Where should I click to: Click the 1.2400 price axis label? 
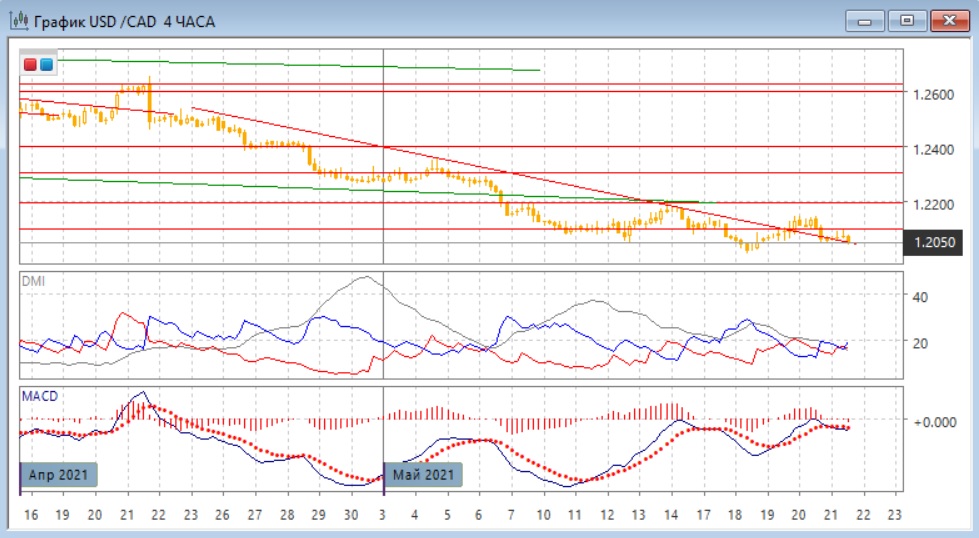click(x=932, y=149)
